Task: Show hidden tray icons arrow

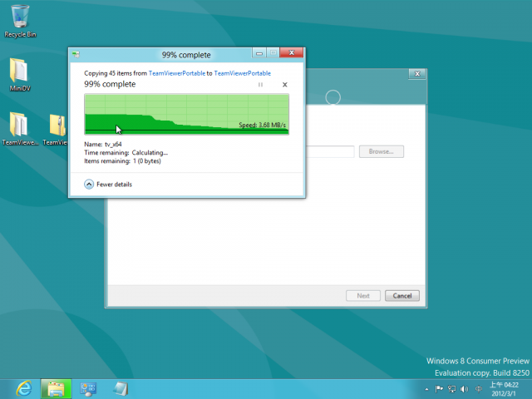Action: pyautogui.click(x=426, y=389)
